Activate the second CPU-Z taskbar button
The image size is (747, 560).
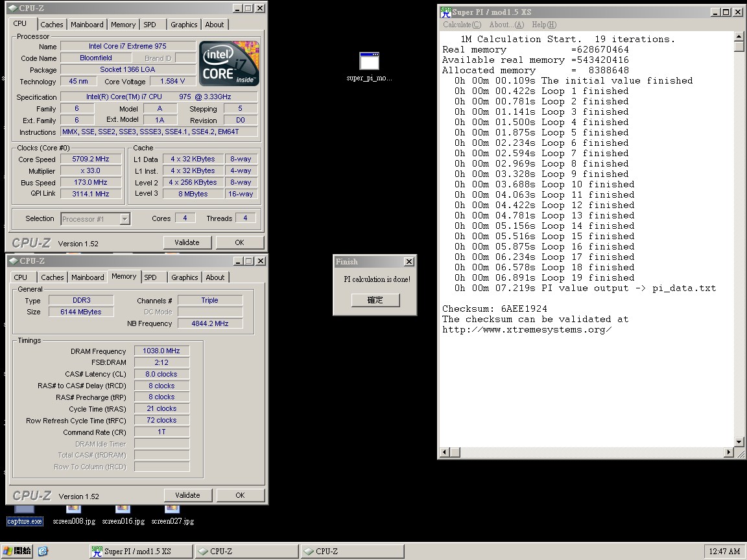click(x=353, y=552)
